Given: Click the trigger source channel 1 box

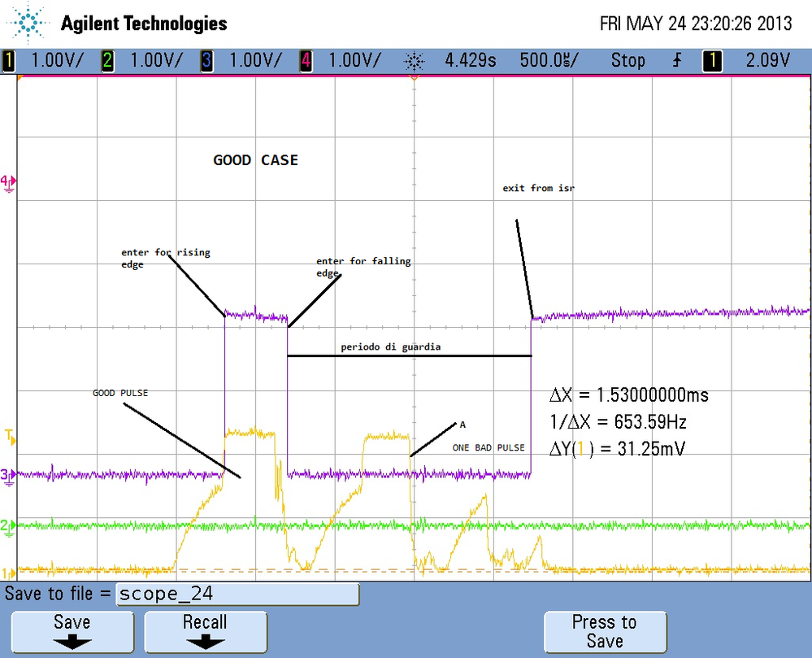Looking at the screenshot, I should coord(712,61).
